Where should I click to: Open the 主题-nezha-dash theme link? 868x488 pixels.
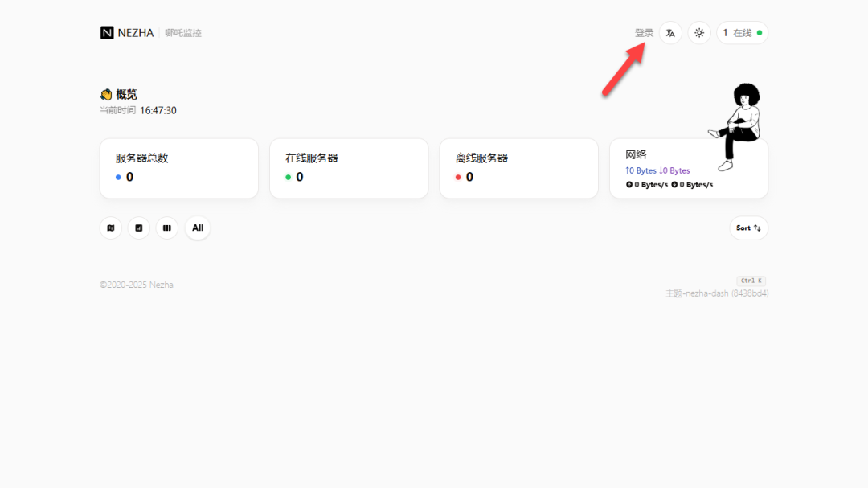point(717,293)
